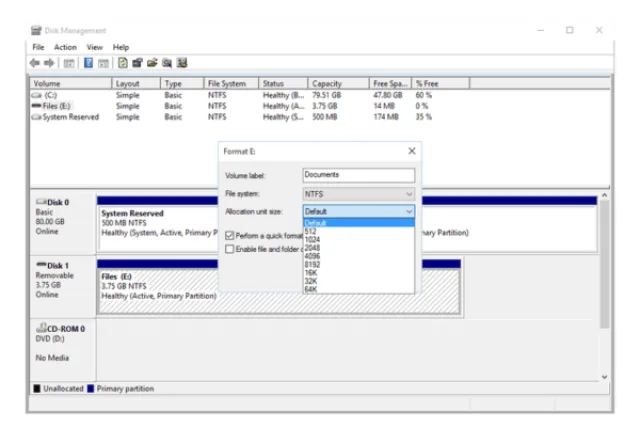Screen dimensions: 640x427
Task: Click the 3.75 GB capacity cell in list
Action: [325, 106]
